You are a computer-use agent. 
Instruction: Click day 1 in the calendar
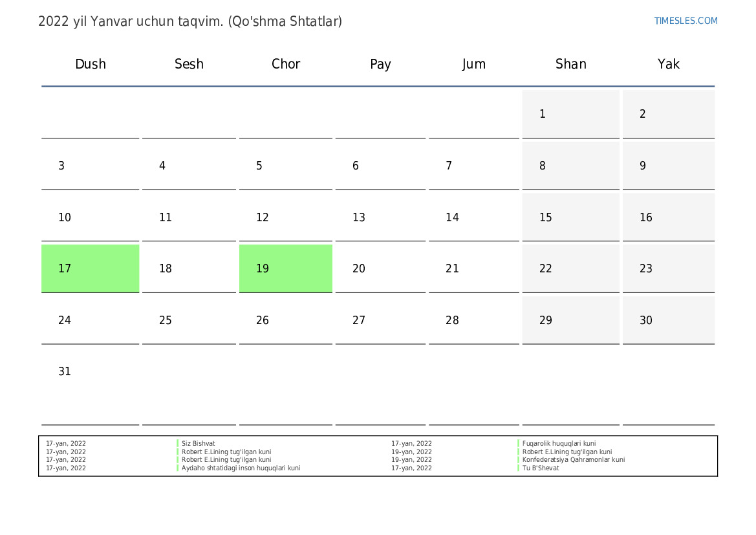[x=571, y=114]
